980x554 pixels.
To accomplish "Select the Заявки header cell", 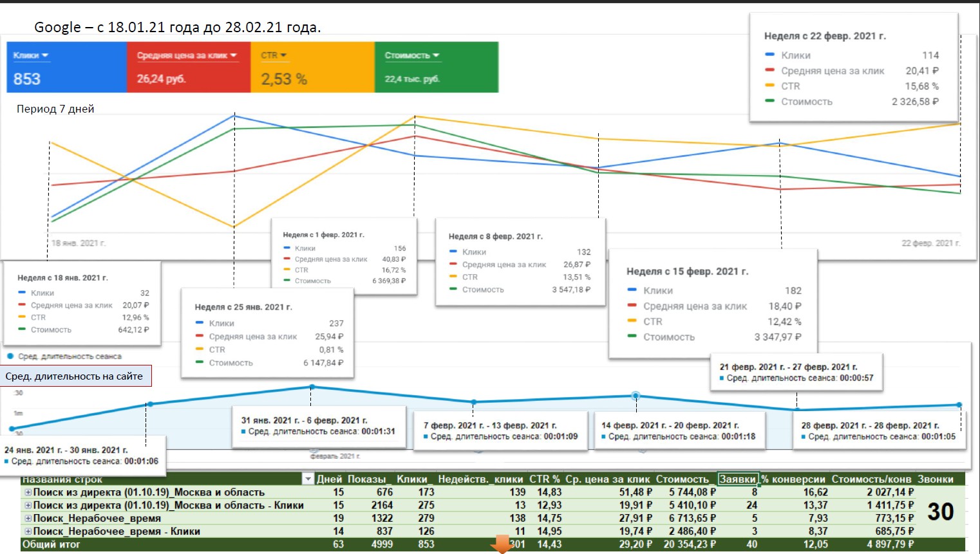I will click(x=738, y=479).
